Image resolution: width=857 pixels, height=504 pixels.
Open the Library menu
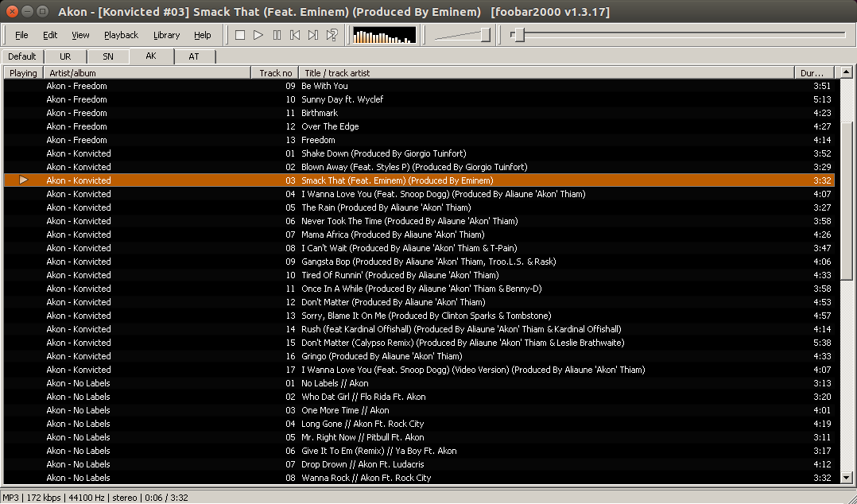click(166, 35)
